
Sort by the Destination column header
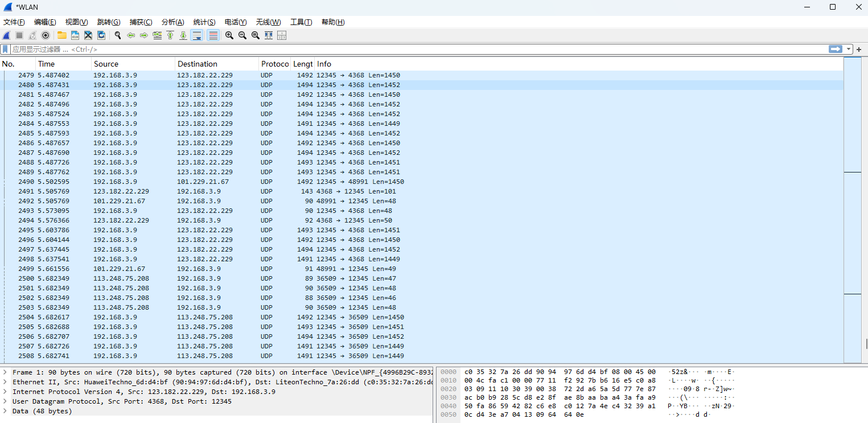[217, 64]
